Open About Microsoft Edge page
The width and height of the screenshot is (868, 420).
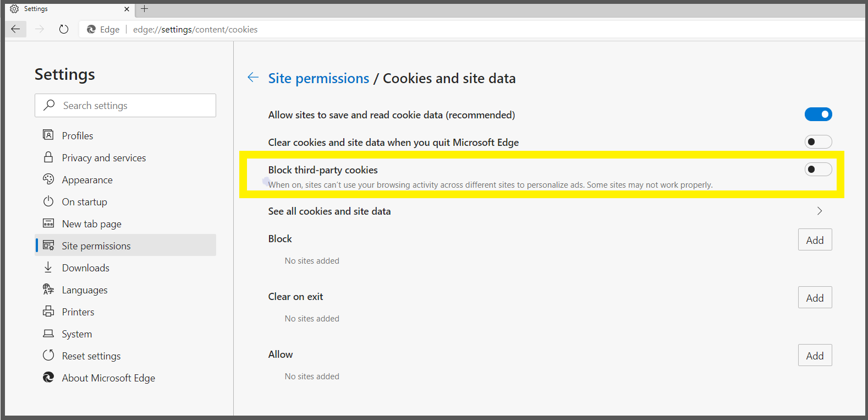(125, 378)
